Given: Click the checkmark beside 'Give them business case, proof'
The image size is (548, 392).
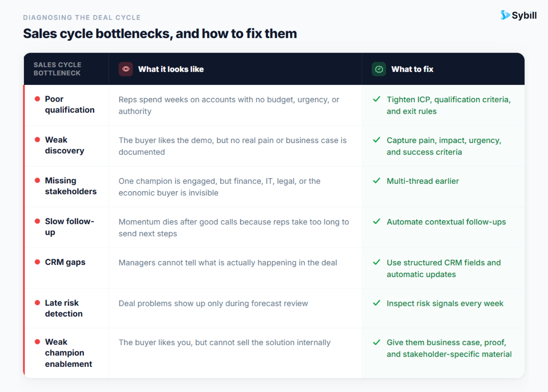Looking at the screenshot, I should tap(377, 342).
